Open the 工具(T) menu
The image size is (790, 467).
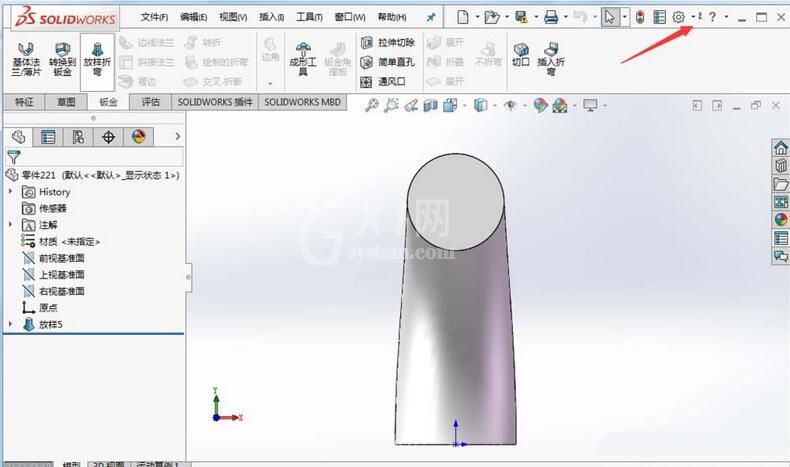click(x=309, y=17)
